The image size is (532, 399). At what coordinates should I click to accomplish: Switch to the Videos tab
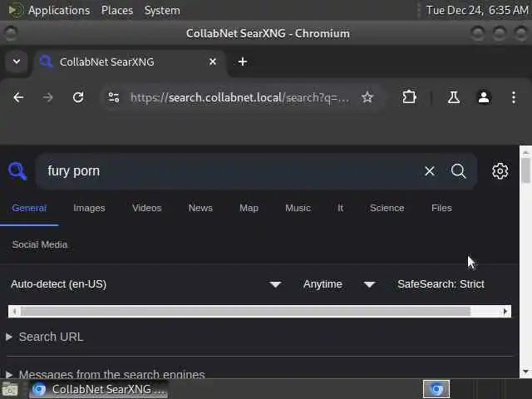point(146,208)
